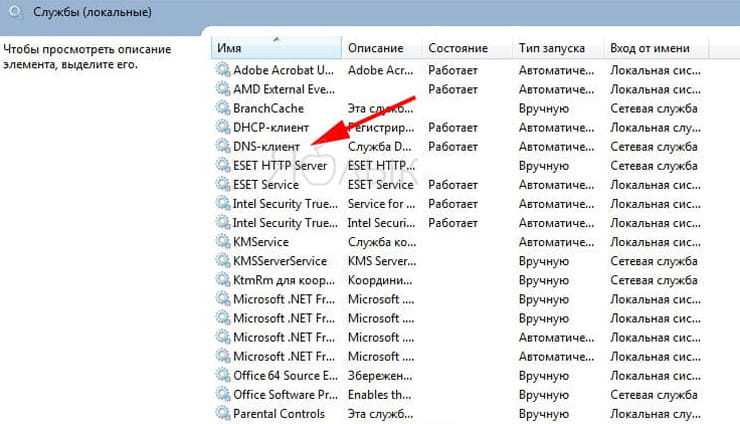The width and height of the screenshot is (740, 424).
Task: Select the KMSServerService gear icon
Action: pyautogui.click(x=223, y=261)
